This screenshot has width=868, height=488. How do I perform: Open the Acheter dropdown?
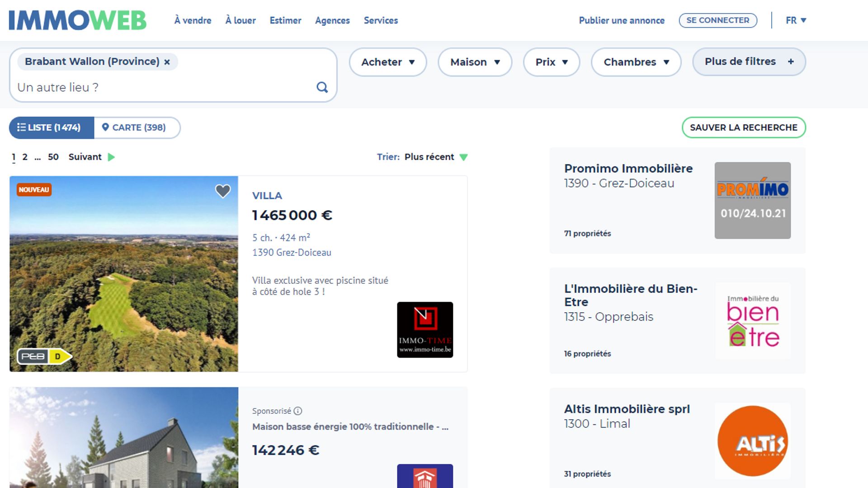387,62
